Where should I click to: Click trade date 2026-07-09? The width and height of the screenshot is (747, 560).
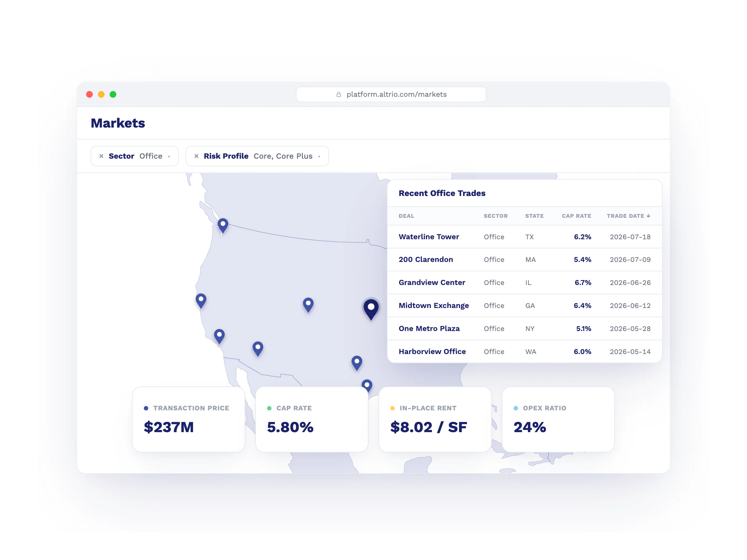[630, 259]
